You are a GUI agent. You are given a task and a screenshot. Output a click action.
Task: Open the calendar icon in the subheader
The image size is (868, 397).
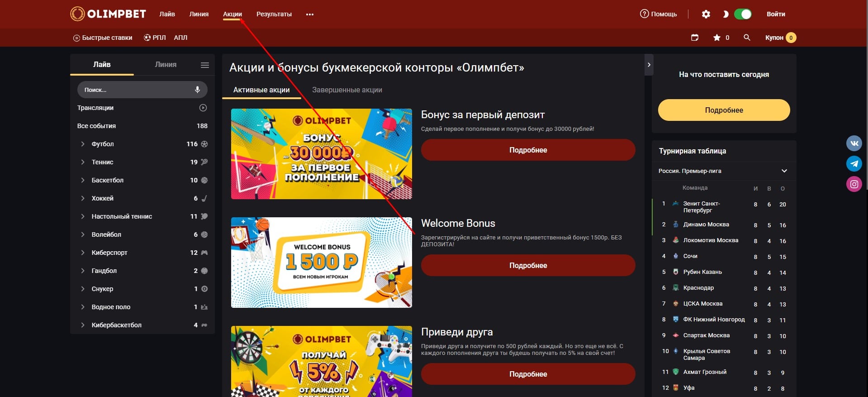pyautogui.click(x=695, y=38)
